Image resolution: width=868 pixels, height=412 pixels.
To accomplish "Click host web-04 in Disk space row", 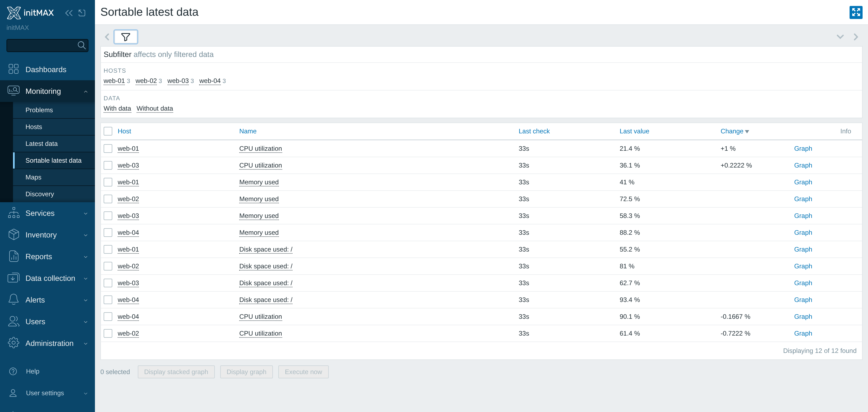I will [x=128, y=300].
